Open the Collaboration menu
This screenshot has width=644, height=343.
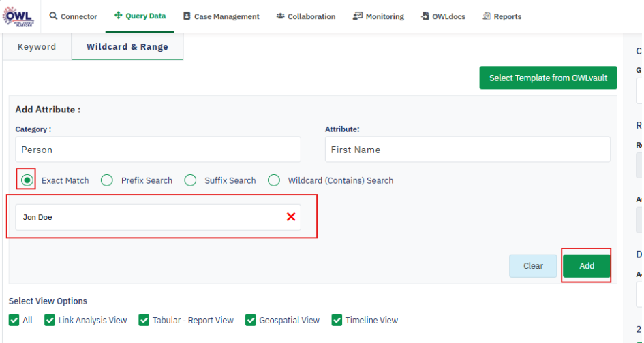(x=306, y=16)
